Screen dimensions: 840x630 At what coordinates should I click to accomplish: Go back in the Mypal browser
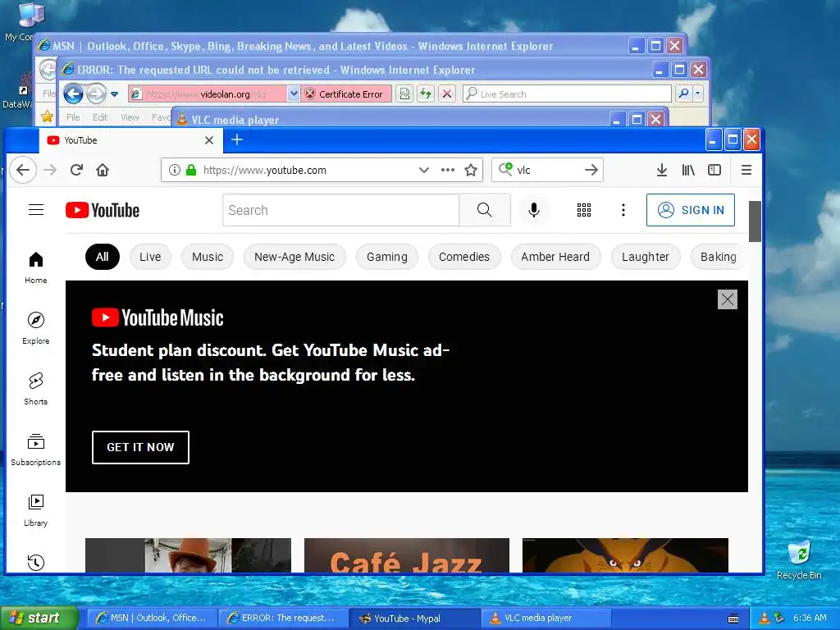pos(23,171)
